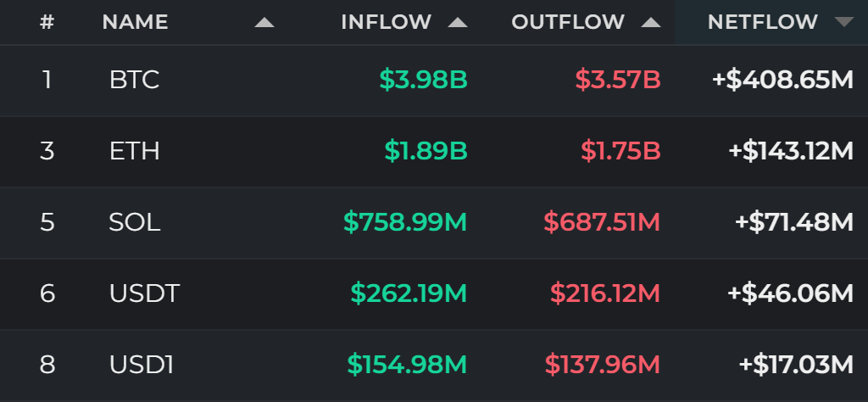
Task: Click BTC netflow +$408.65M
Action: click(782, 81)
